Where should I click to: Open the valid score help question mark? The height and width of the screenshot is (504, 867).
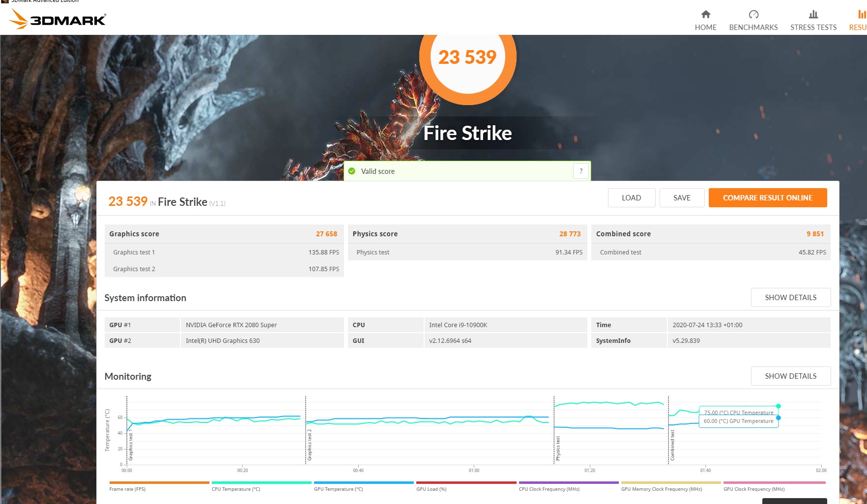[x=581, y=171]
